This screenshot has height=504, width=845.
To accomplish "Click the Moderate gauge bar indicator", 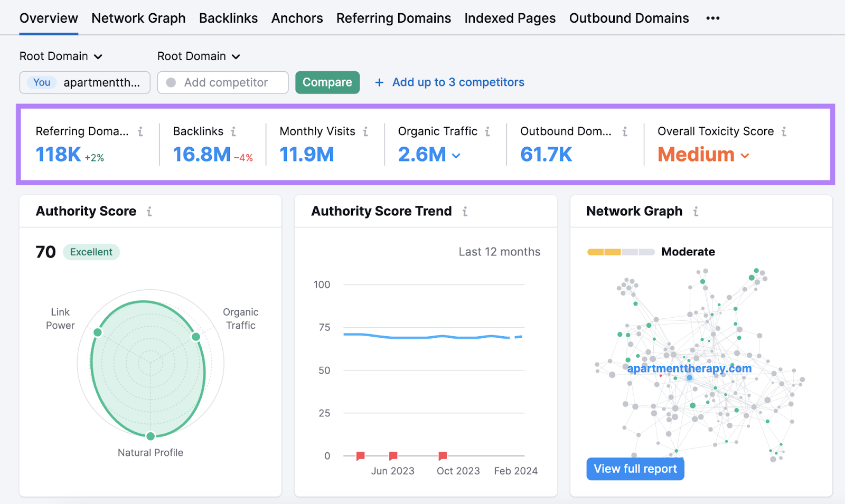I will coord(621,252).
